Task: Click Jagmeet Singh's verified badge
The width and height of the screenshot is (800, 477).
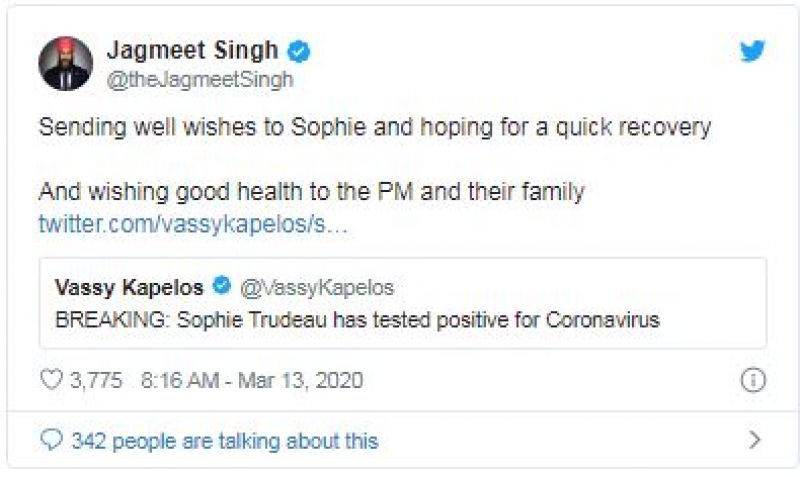Action: (x=297, y=51)
